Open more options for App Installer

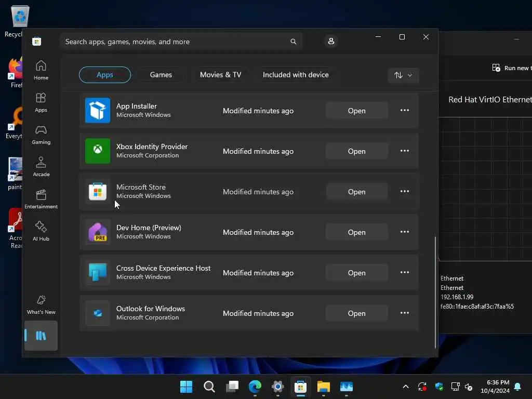tap(404, 110)
